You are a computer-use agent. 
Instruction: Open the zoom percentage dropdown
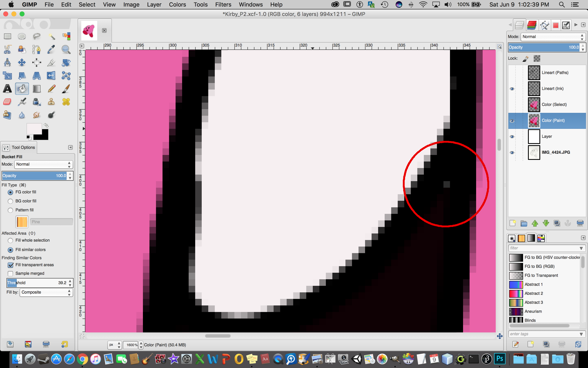coord(141,345)
